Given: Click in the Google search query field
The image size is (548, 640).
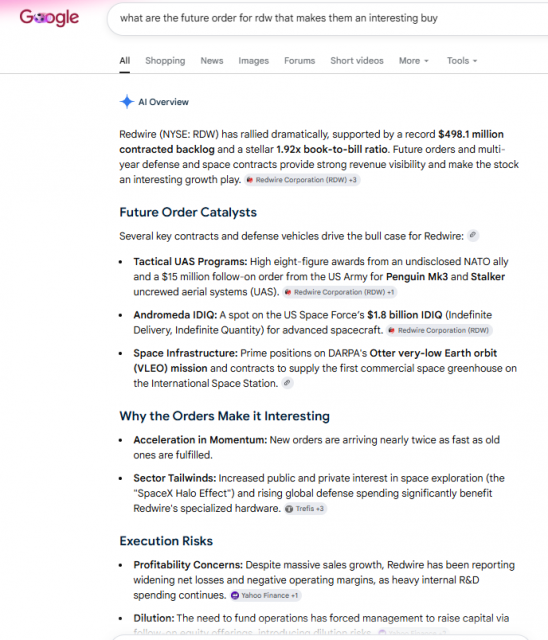Looking at the screenshot, I should coord(326,18).
